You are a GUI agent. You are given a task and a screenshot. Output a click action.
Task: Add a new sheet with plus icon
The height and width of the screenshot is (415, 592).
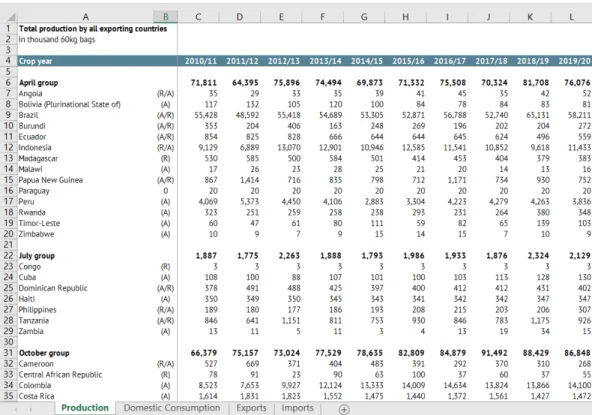click(x=344, y=409)
